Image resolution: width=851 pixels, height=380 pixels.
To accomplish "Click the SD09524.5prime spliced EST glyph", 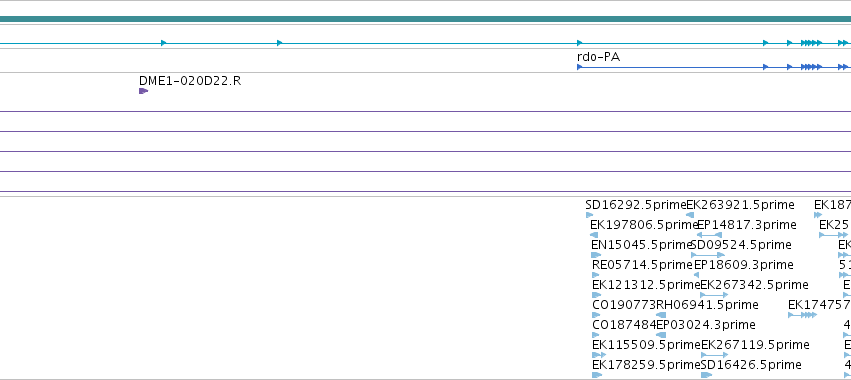I will [x=708, y=255].
